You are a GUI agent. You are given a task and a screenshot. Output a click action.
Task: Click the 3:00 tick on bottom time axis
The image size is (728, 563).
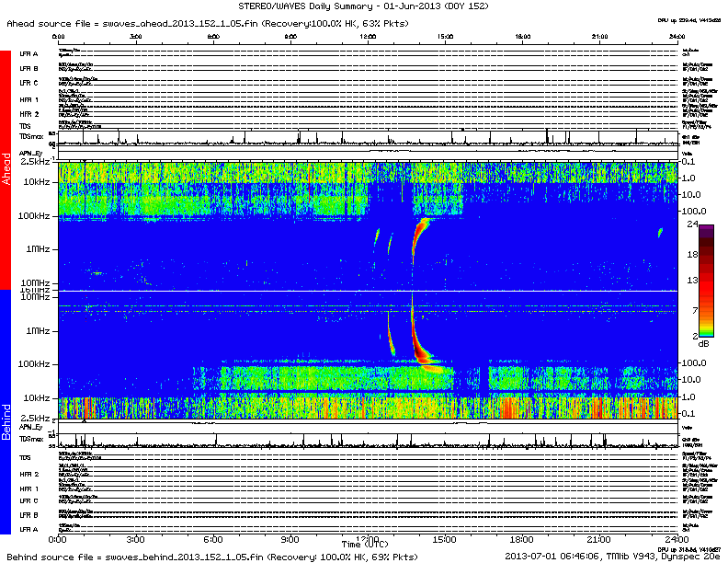[135, 538]
